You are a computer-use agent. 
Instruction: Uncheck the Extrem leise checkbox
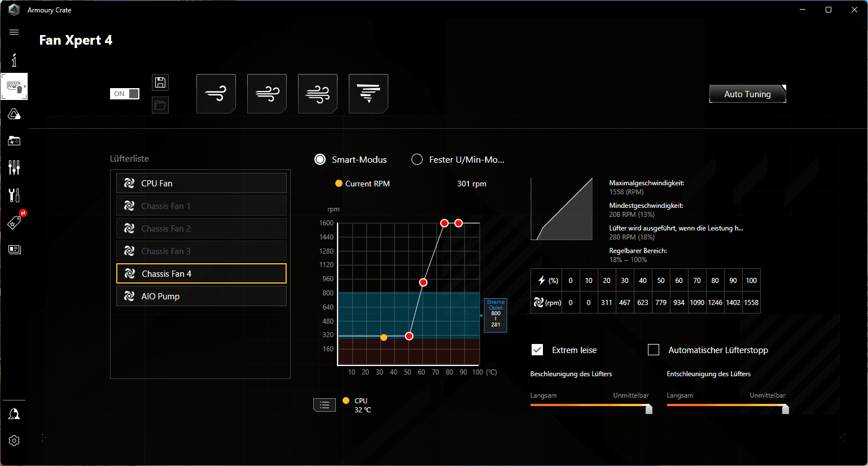tap(537, 350)
